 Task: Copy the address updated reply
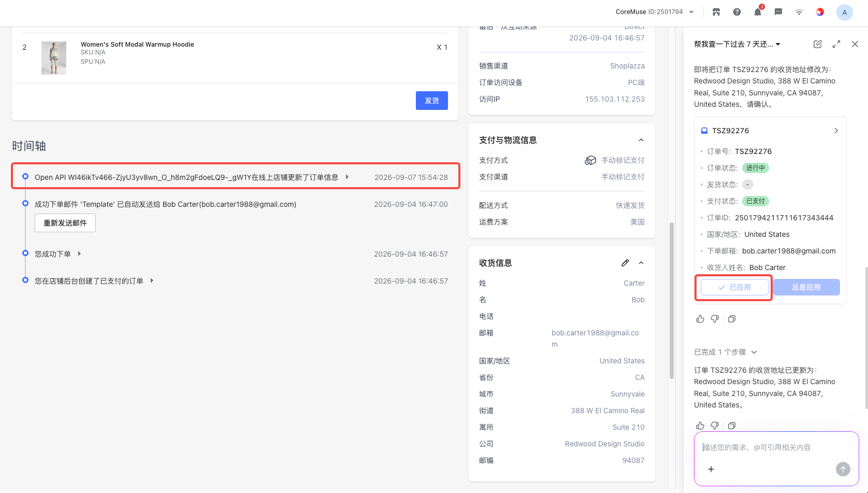pos(732,426)
